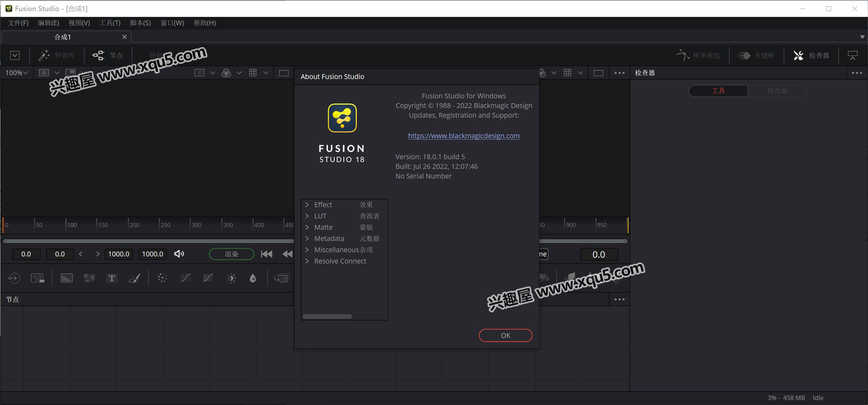The width and height of the screenshot is (868, 405).
Task: Open dropdown arrow next to A buffer icon
Action: pyautogui.click(x=57, y=73)
